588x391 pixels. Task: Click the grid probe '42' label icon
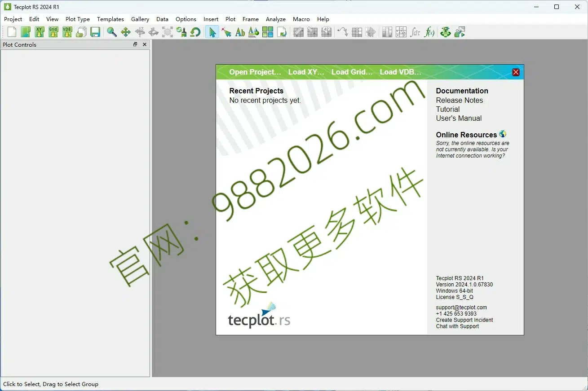point(327,32)
